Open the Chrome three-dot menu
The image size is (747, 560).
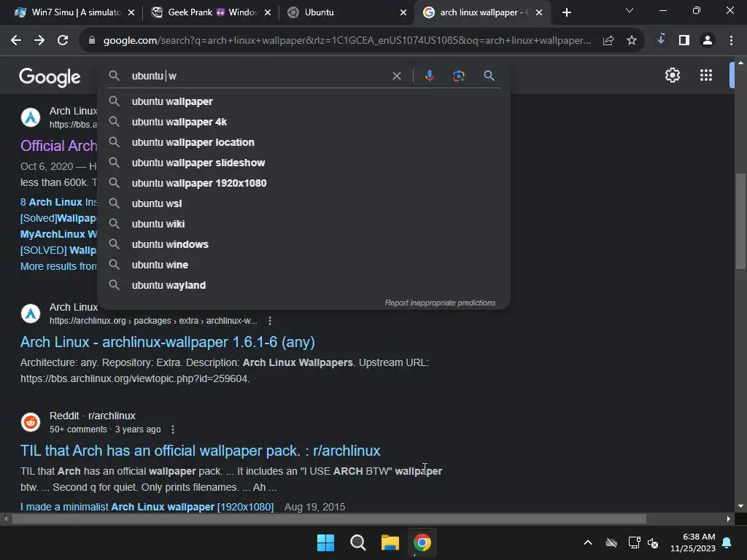(731, 41)
